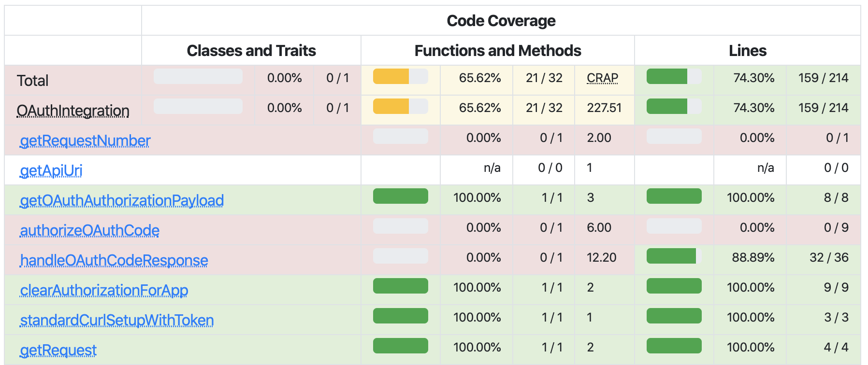
Task: Click the getOAuthAuthorizationPayload 8 / 8 lines count
Action: click(836, 197)
